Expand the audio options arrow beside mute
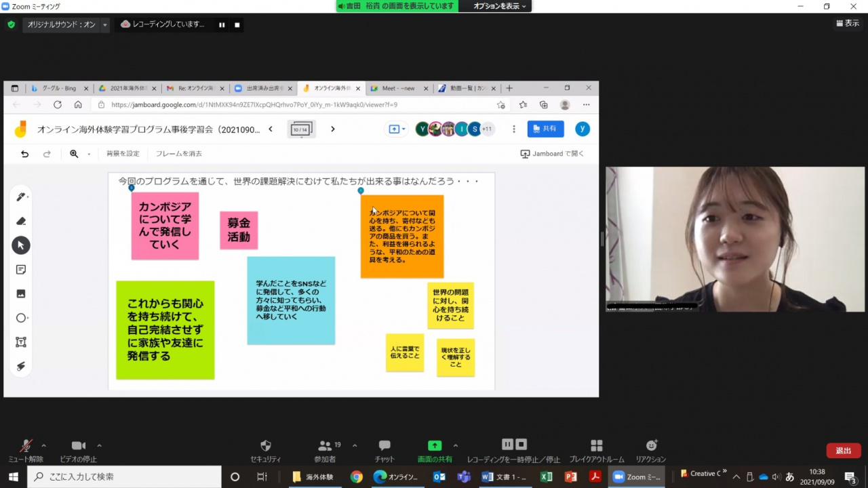Viewport: 868px width, 488px height. [x=44, y=445]
